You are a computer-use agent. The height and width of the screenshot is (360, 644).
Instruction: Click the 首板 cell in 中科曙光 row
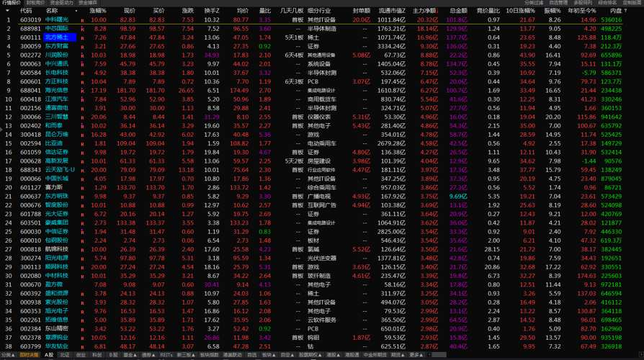click(x=298, y=20)
